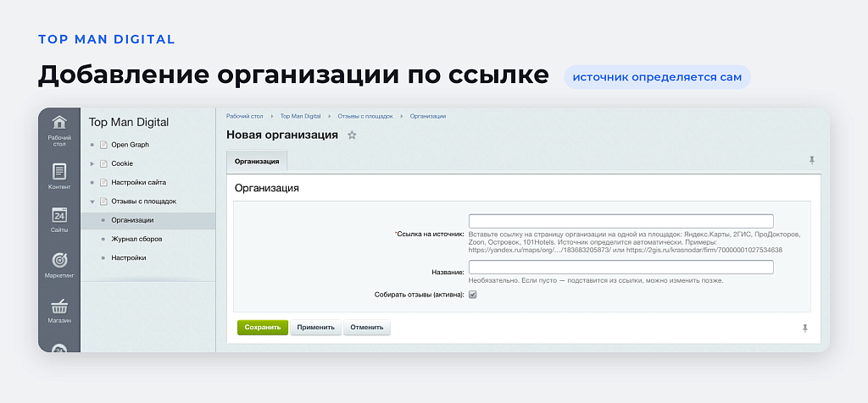Open the Рабочий стол home icon
The width and height of the screenshot is (868, 403).
(59, 123)
